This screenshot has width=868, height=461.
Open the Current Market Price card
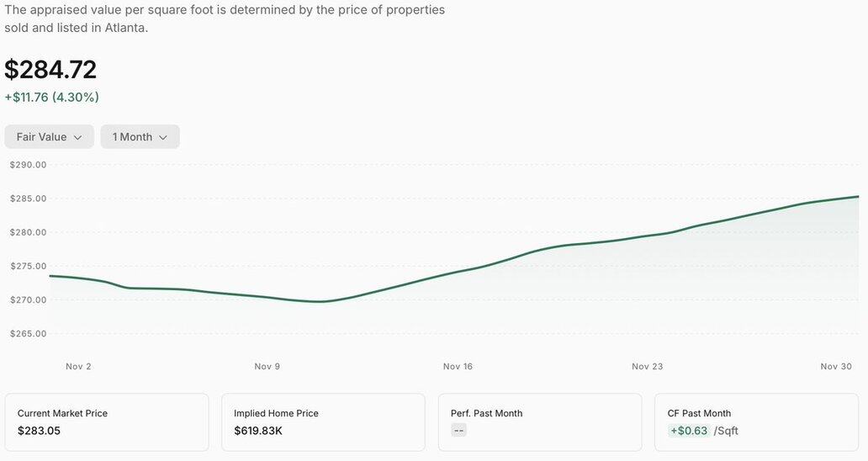click(107, 422)
